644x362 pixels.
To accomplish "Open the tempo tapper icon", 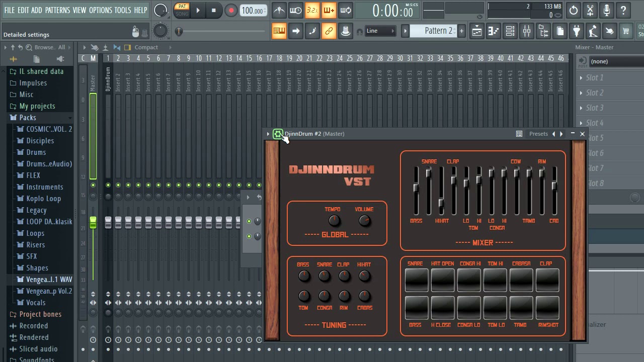I will [x=593, y=31].
